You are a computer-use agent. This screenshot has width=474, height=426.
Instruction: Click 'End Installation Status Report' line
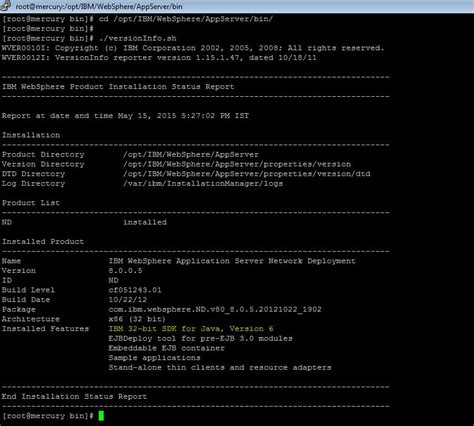[x=74, y=396]
